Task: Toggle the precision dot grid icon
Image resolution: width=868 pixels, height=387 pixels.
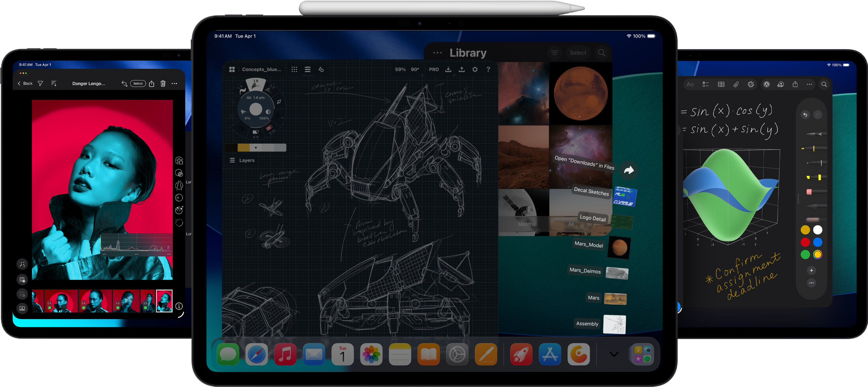Action: pyautogui.click(x=294, y=69)
